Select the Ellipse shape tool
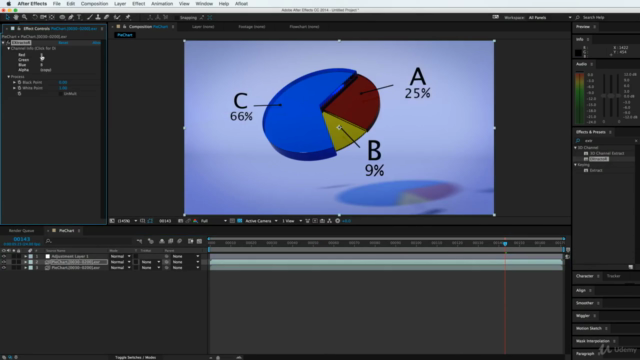 click(62, 17)
